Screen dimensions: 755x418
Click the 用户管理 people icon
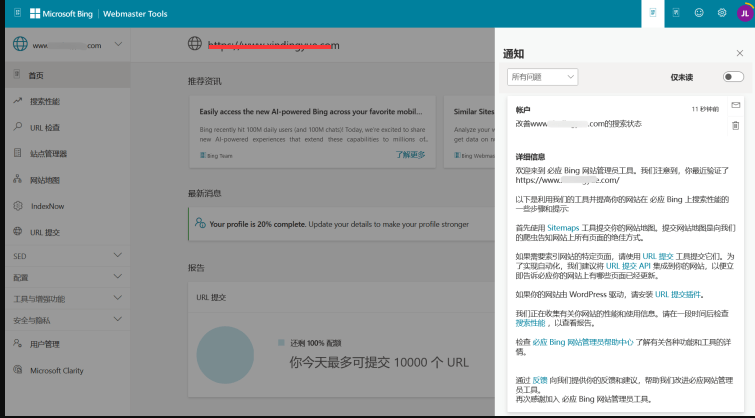click(18, 343)
